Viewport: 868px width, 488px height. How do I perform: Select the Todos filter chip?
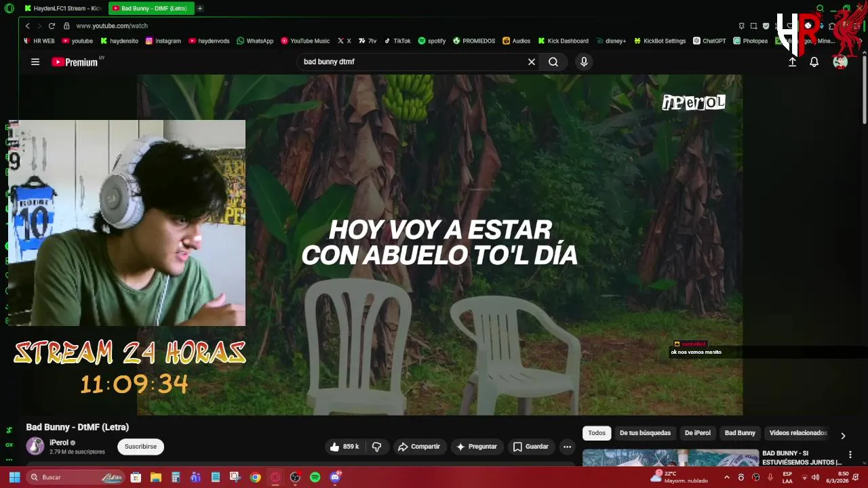(x=597, y=433)
